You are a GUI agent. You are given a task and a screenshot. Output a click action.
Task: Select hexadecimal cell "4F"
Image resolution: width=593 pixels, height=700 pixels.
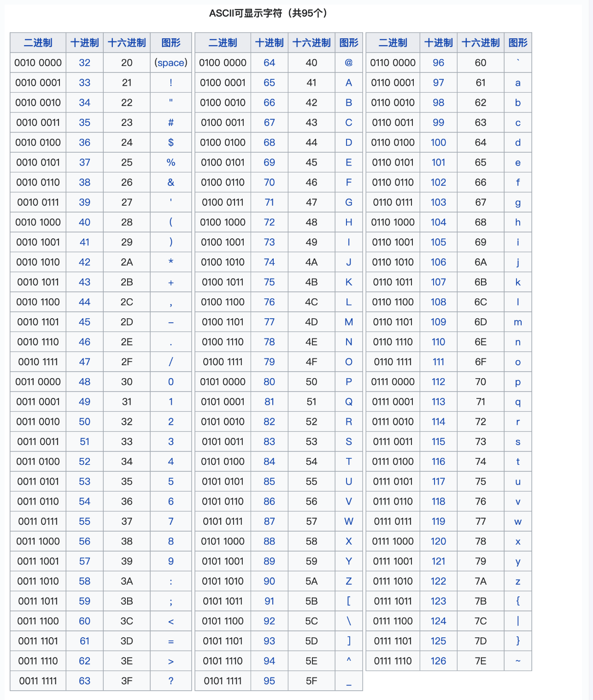pyautogui.click(x=311, y=362)
